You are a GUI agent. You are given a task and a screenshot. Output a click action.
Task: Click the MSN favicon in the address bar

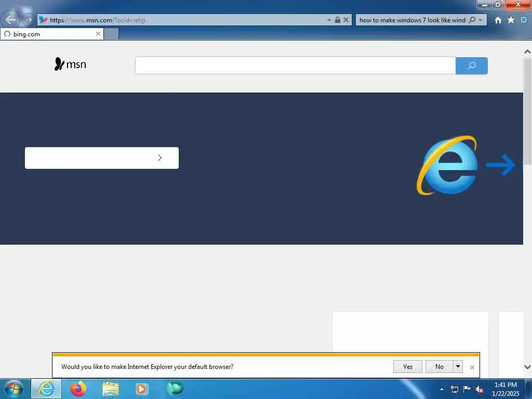[43, 20]
